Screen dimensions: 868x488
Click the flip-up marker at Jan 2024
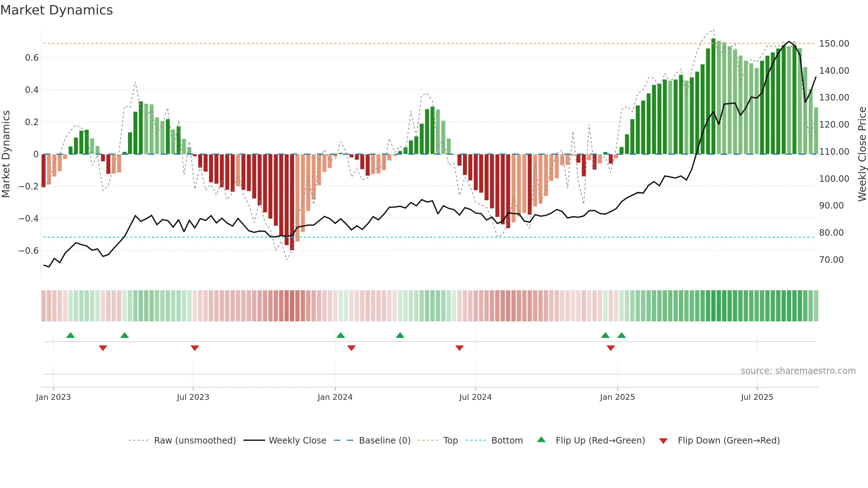tap(340, 335)
